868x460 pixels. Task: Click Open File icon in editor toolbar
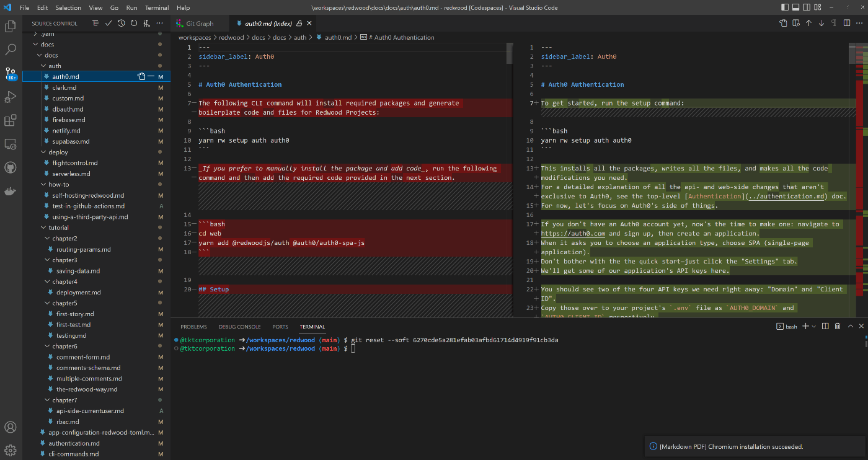pos(783,23)
